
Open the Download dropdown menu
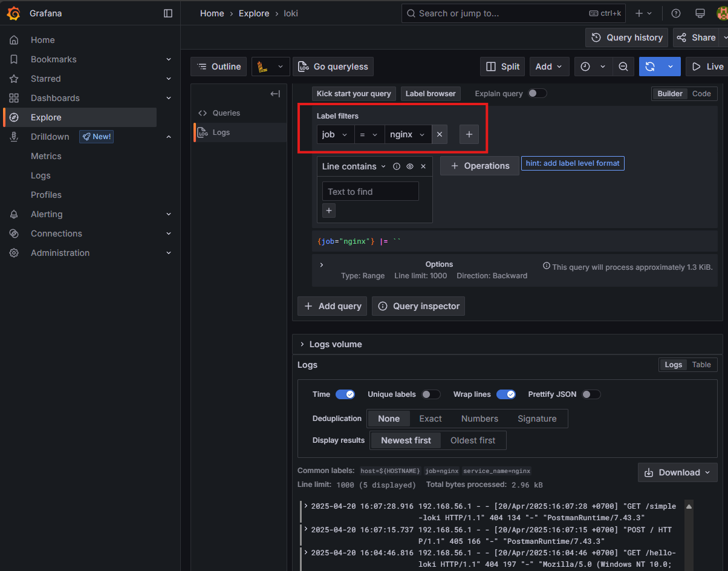click(677, 472)
